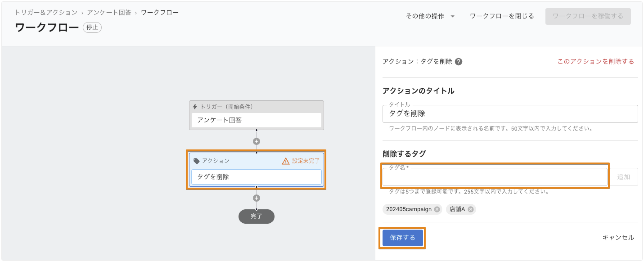Focus the タグ名 input field
644x262 pixels.
[495, 177]
